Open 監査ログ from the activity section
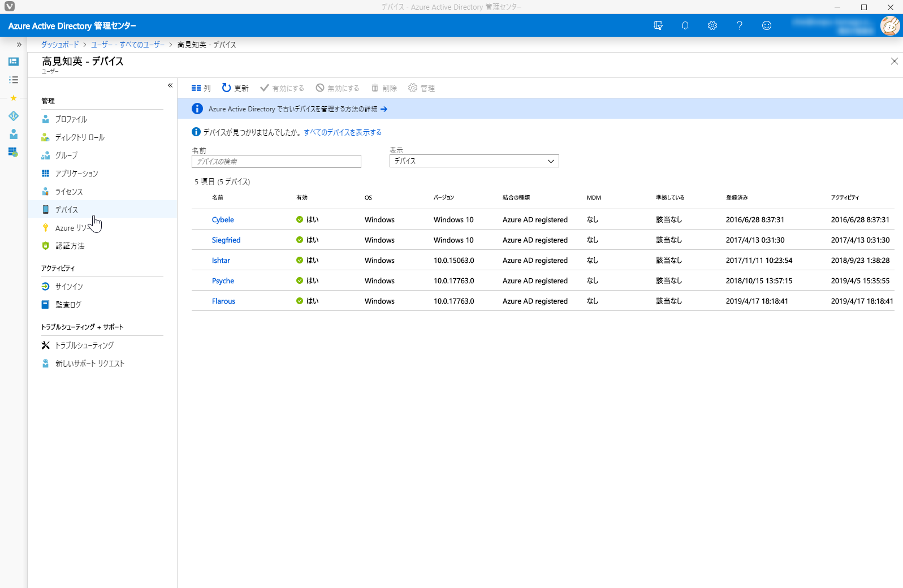903x588 pixels. [x=68, y=305]
